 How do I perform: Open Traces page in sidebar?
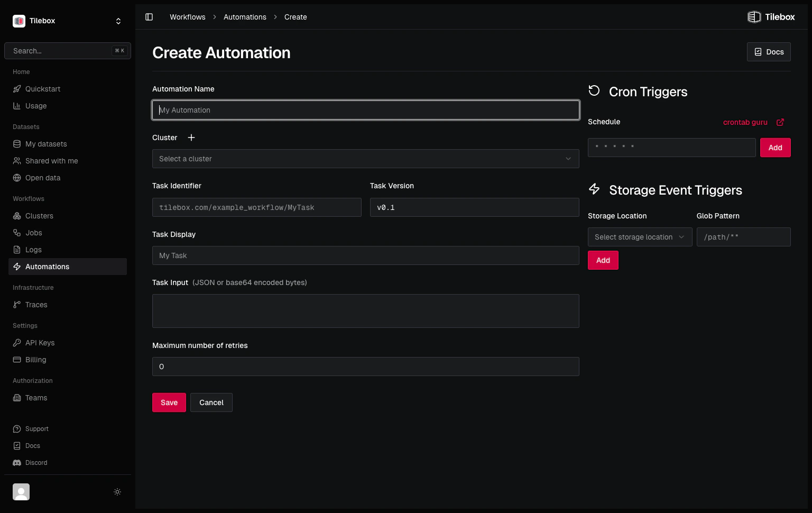pyautogui.click(x=68, y=305)
